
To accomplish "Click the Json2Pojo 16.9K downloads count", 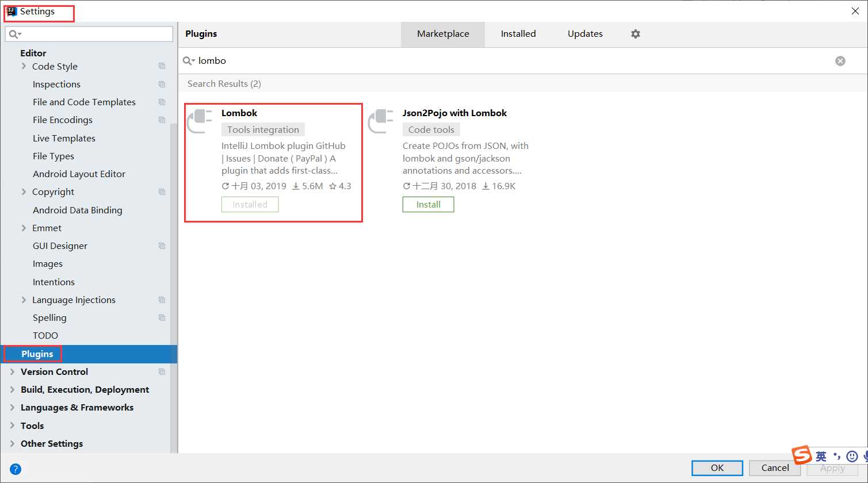I will [x=499, y=186].
